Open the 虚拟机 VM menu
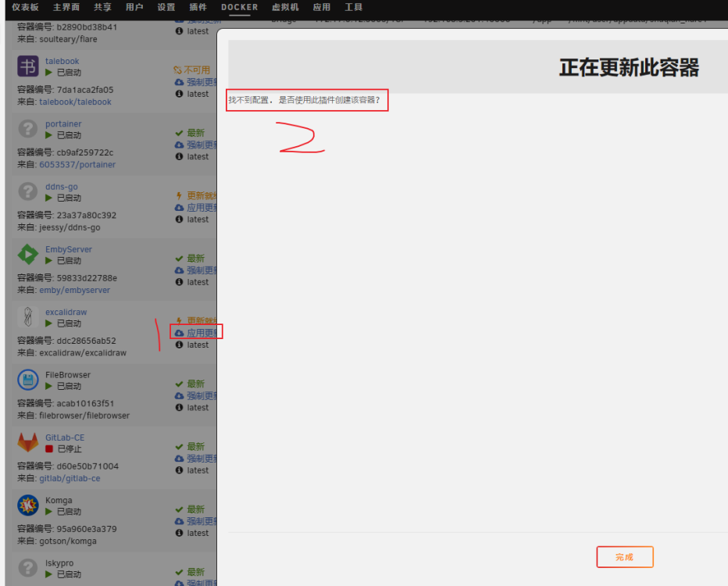This screenshot has height=586, width=728. click(x=285, y=8)
